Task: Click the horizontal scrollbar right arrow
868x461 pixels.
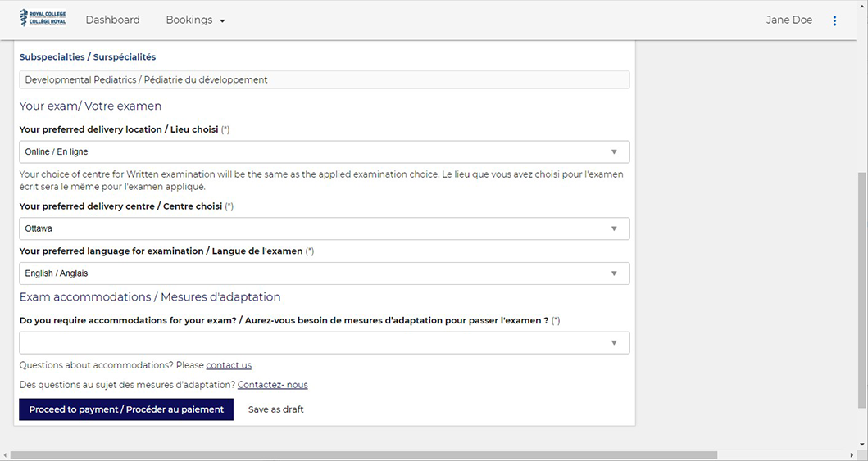Action: (852, 455)
